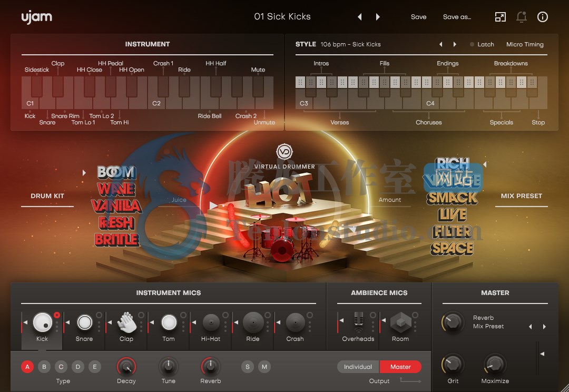This screenshot has height=392, width=569.
Task: Select the Tom mic icon
Action: click(x=169, y=322)
